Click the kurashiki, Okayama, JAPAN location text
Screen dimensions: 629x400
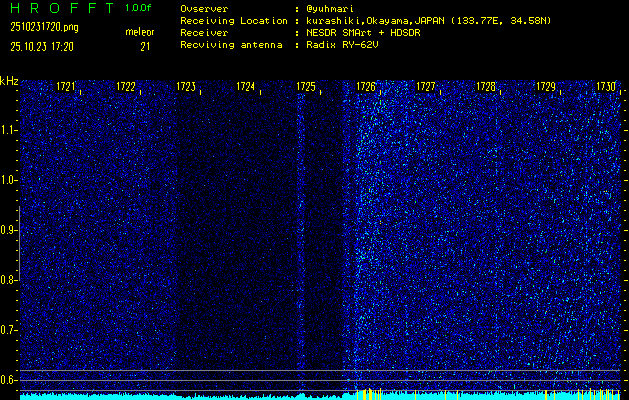pyautogui.click(x=428, y=21)
